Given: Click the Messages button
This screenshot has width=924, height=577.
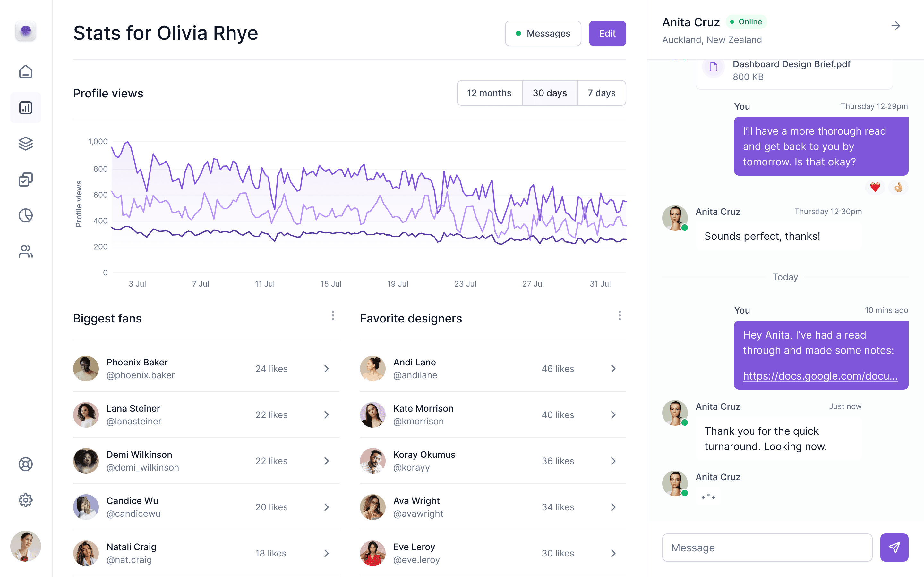Looking at the screenshot, I should (543, 34).
